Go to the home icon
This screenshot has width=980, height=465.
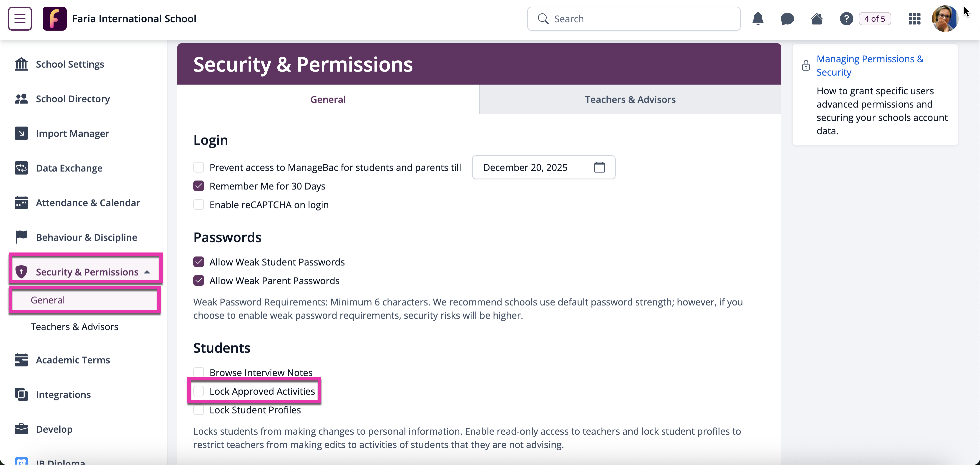[x=816, y=19]
